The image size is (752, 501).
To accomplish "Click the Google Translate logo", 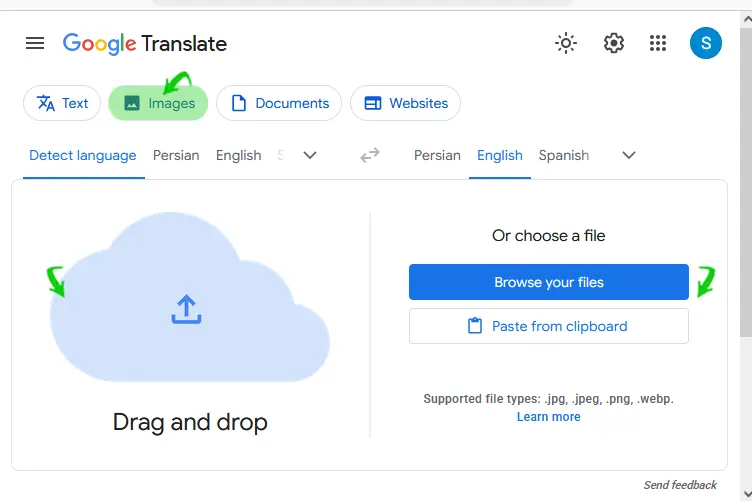I will click(x=144, y=44).
